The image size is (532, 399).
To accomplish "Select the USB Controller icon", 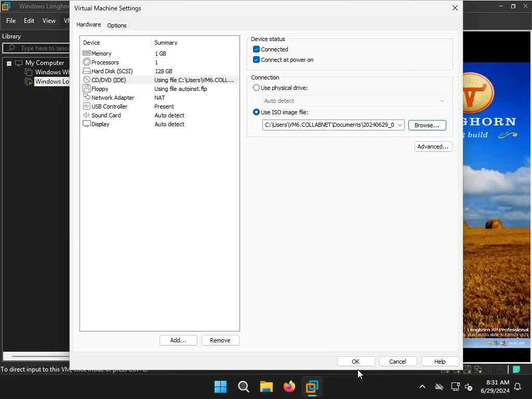I will (87, 106).
